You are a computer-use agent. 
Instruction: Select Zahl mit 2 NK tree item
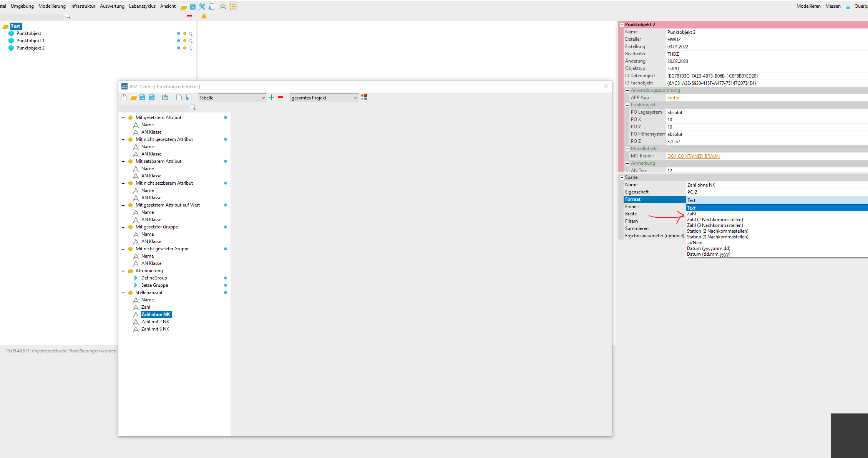pyautogui.click(x=155, y=322)
